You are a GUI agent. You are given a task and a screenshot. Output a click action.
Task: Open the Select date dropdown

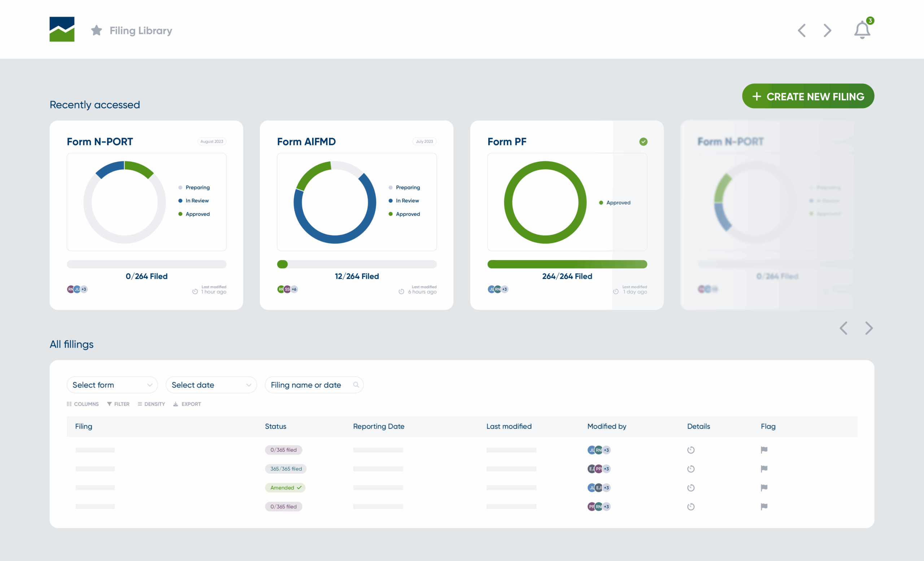[x=211, y=385]
